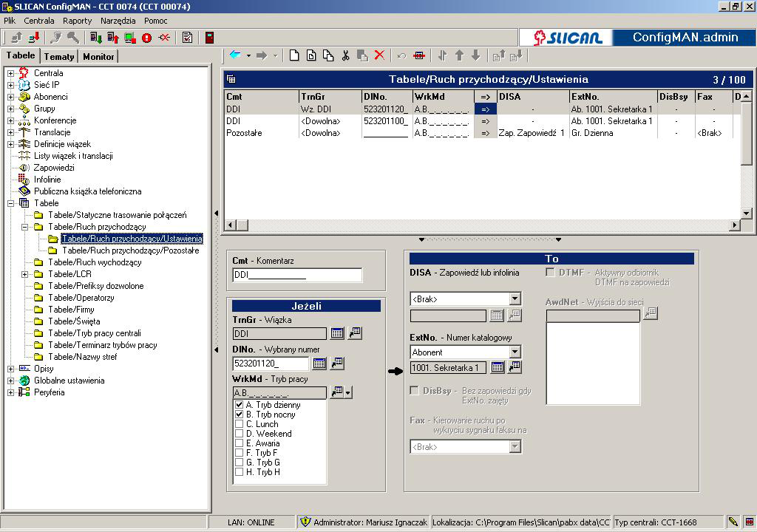
Task: Open the Centrala menu
Action: [x=39, y=21]
